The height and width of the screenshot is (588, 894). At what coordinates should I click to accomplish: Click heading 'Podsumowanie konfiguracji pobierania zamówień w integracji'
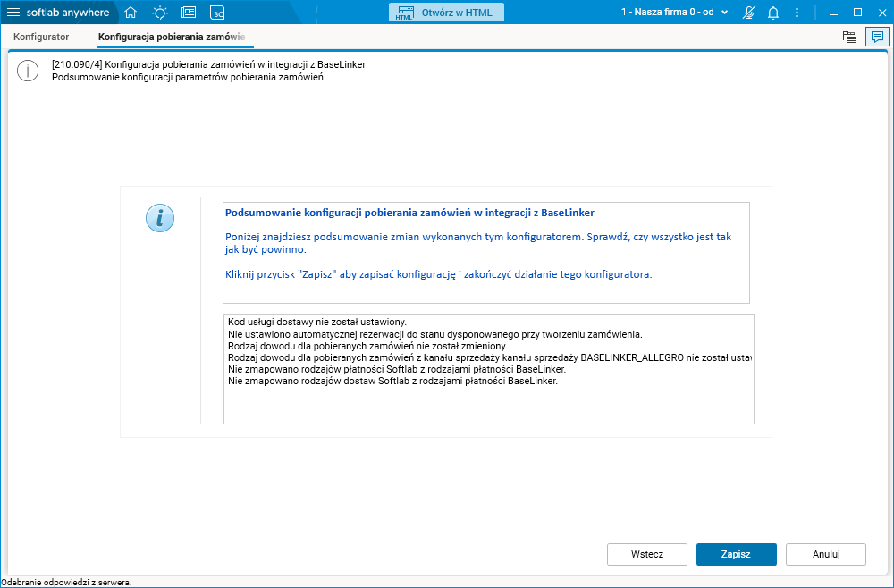pos(409,213)
